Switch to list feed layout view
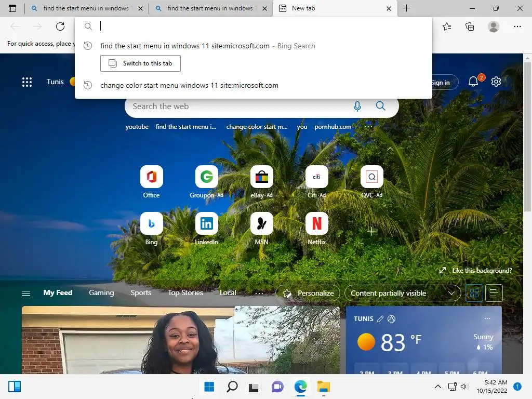This screenshot has width=532, height=399. 494,293
